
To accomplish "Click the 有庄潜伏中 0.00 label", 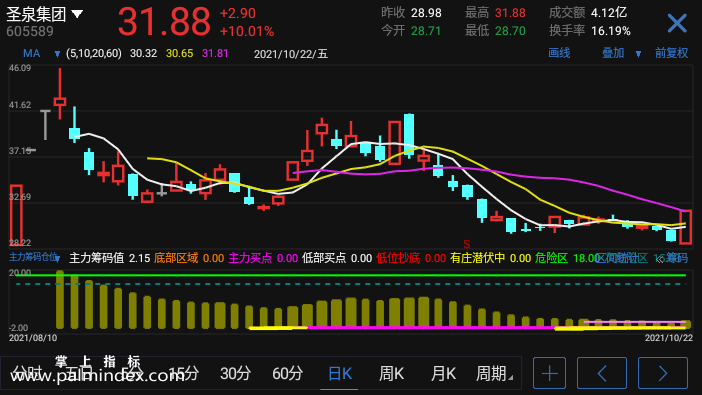I will click(x=491, y=258).
